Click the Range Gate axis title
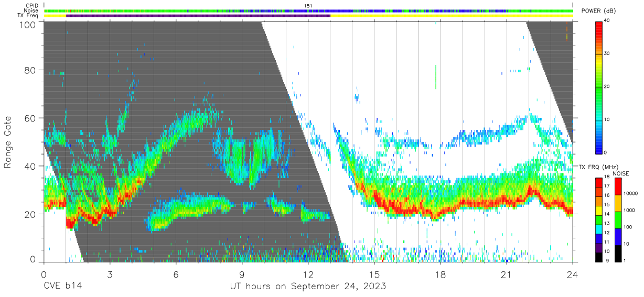The image size is (644, 297). point(8,141)
